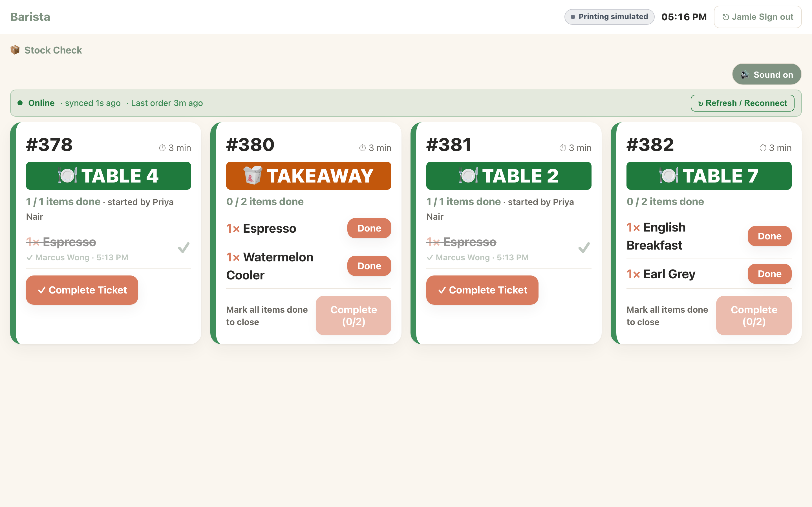Click the Stock Check box icon
This screenshot has width=812, height=507.
tap(15, 50)
